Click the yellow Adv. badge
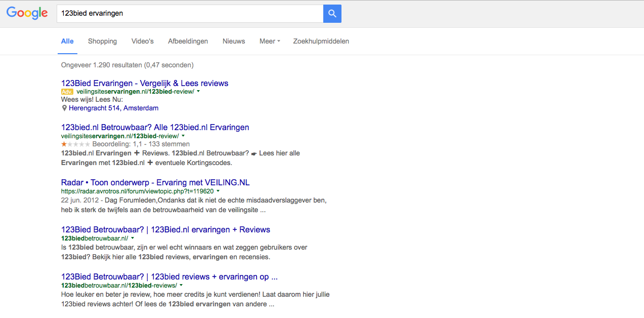The width and height of the screenshot is (644, 318). (x=67, y=92)
